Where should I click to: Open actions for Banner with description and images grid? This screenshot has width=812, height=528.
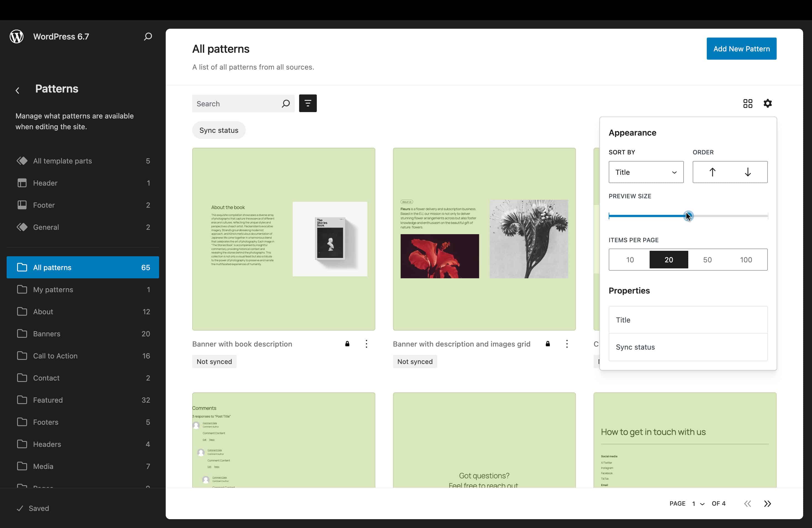pos(567,344)
